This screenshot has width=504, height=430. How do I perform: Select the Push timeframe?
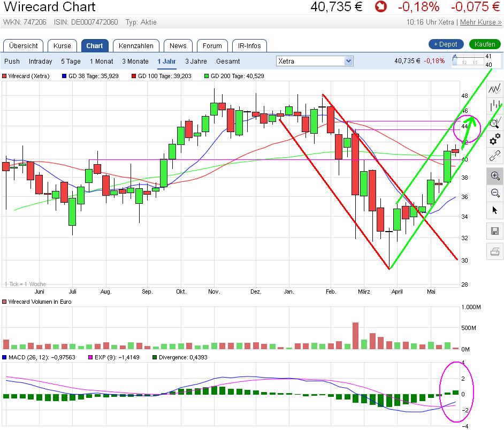(12, 61)
